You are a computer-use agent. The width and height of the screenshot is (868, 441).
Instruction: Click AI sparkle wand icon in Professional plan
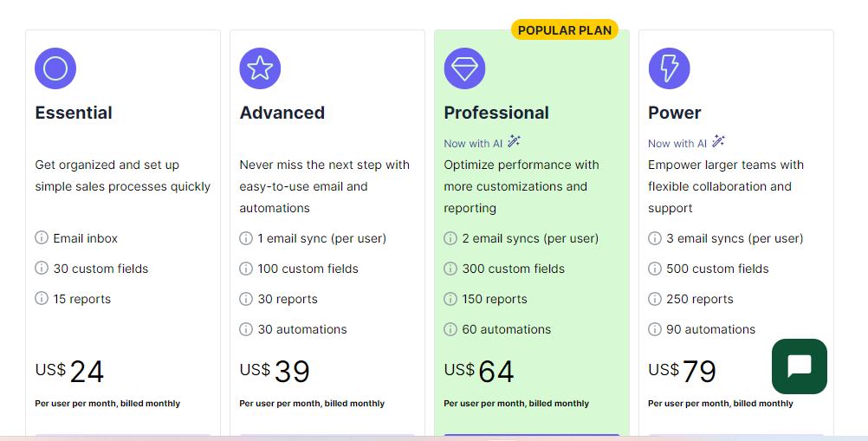point(514,141)
